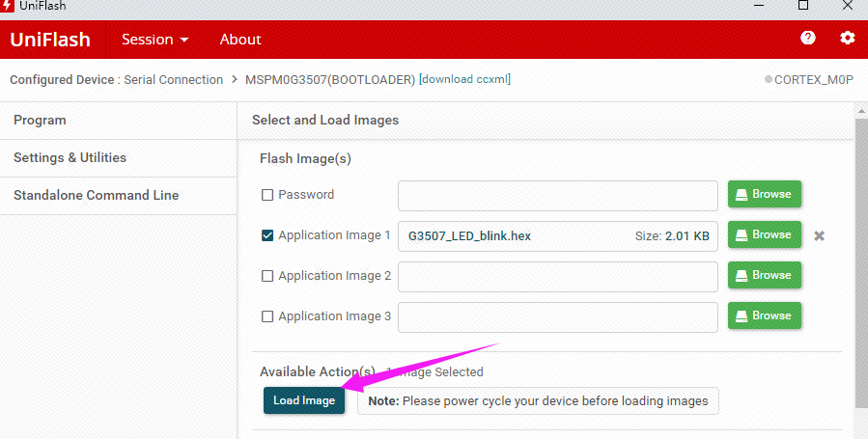Click the power cycle Note message
Image resolution: width=868 pixels, height=439 pixels.
pos(538,400)
